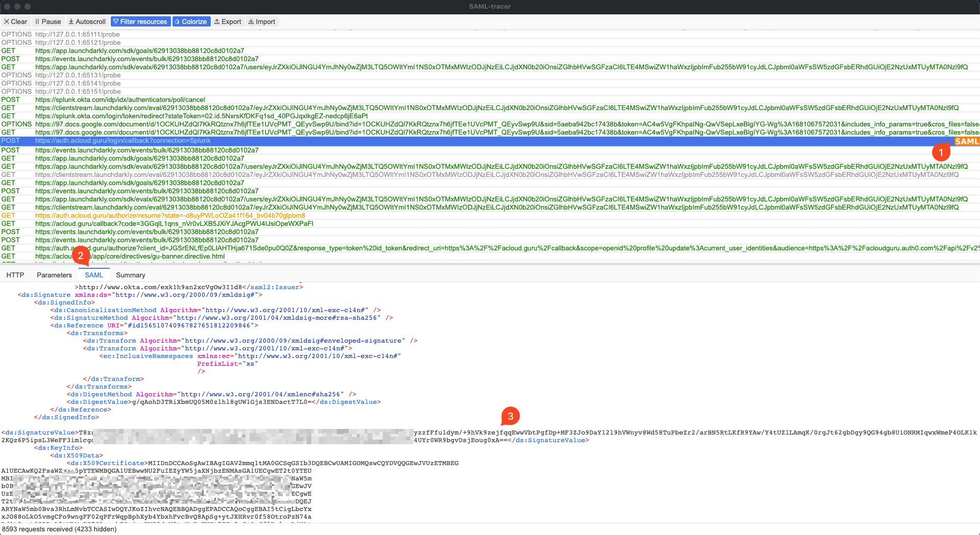Select the acloud.guru callback?code GET request
Image resolution: width=980 pixels, height=535 pixels.
(490, 223)
